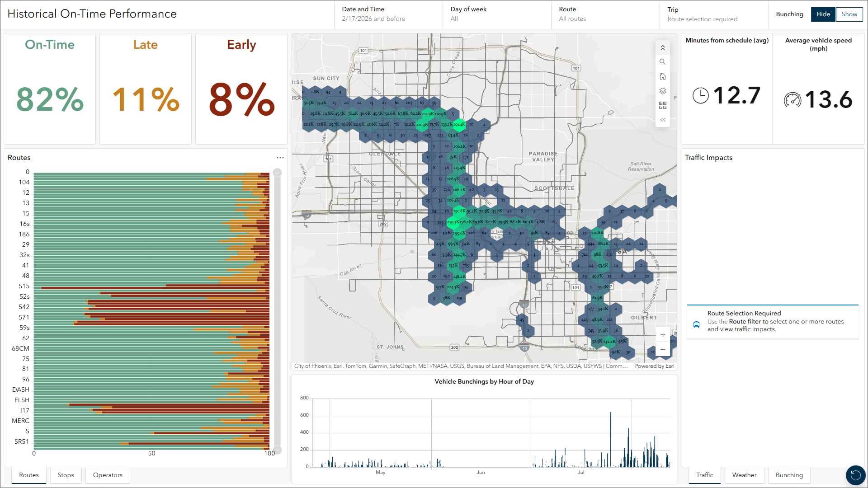Select the Traffic tab
868x488 pixels.
[x=705, y=475]
